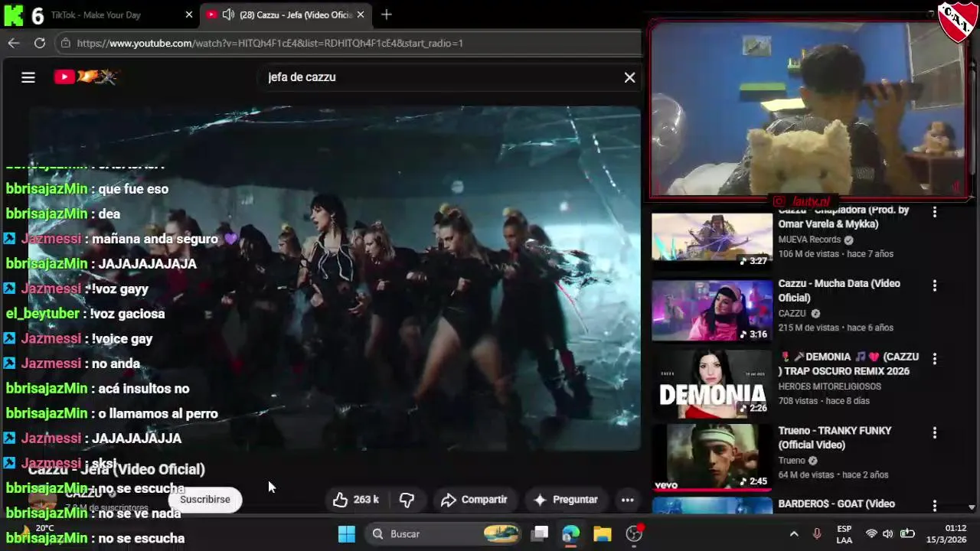Select the Cazzu - Jefa YouTube tab
This screenshot has width=980, height=551.
coord(286,15)
